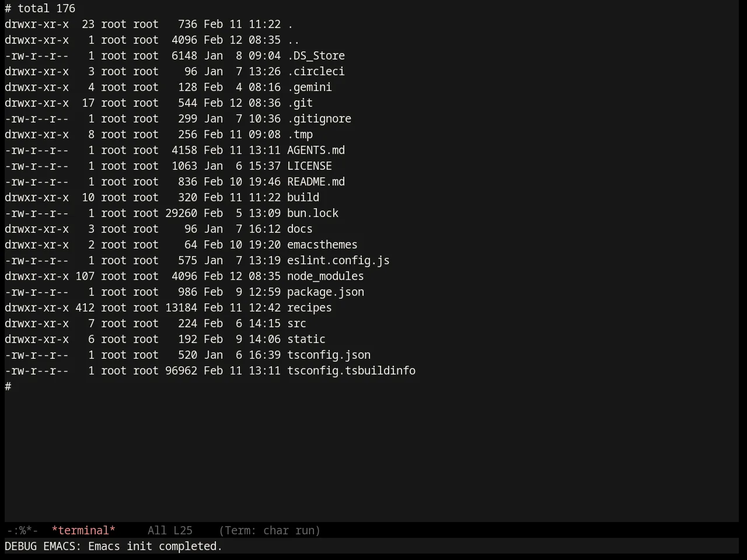The image size is (747, 560).
Task: Click the size 1063 of LICENSE
Action: coord(184,166)
